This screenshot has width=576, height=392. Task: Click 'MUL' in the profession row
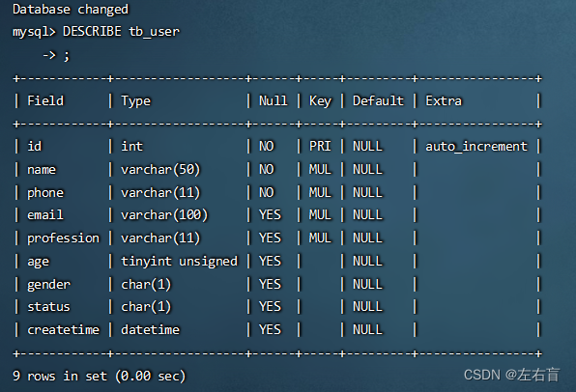(x=320, y=238)
